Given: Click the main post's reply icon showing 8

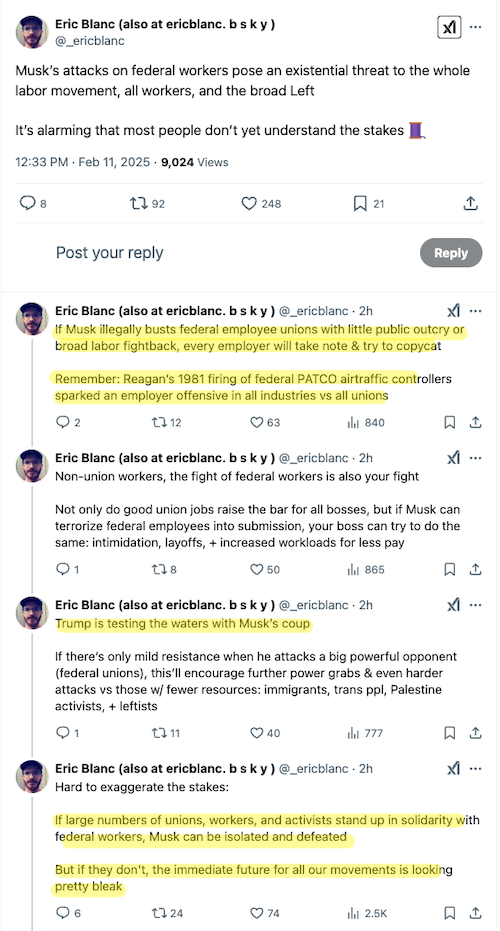Looking at the screenshot, I should 33,204.
